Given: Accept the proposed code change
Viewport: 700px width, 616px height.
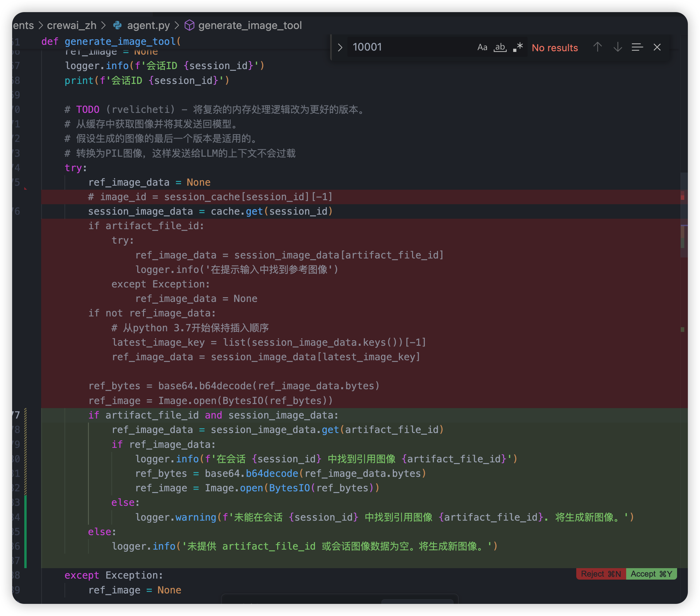Looking at the screenshot, I should 651,574.
